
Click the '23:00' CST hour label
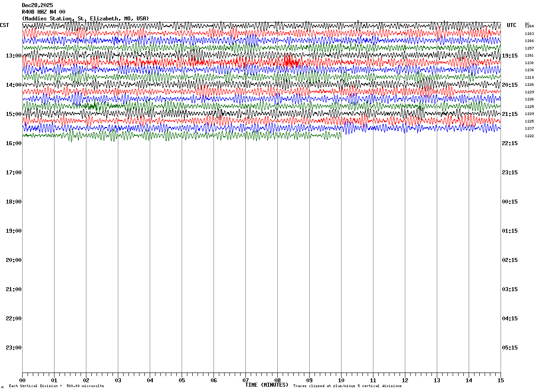pos(14,348)
